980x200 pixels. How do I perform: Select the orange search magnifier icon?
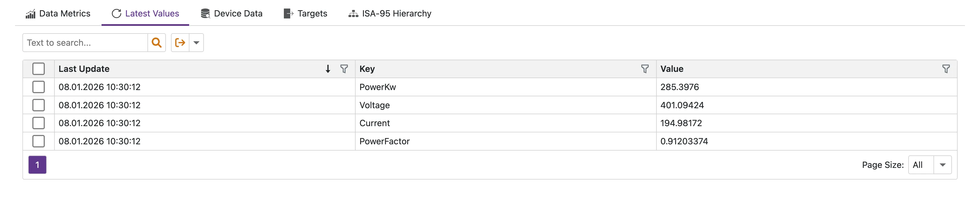click(156, 42)
